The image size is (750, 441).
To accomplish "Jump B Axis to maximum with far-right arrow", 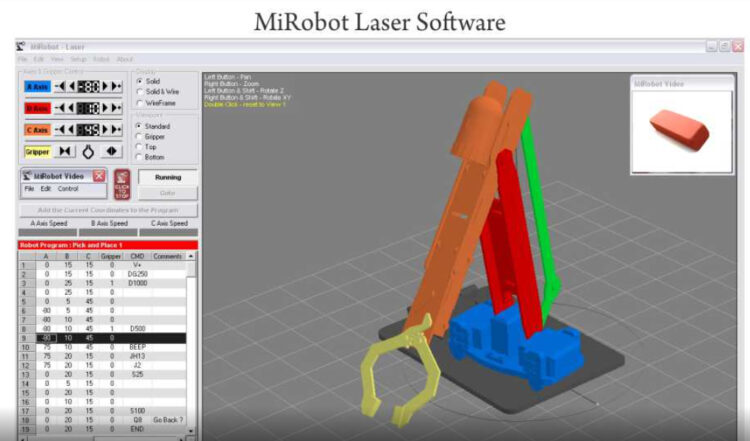I will click(x=118, y=108).
